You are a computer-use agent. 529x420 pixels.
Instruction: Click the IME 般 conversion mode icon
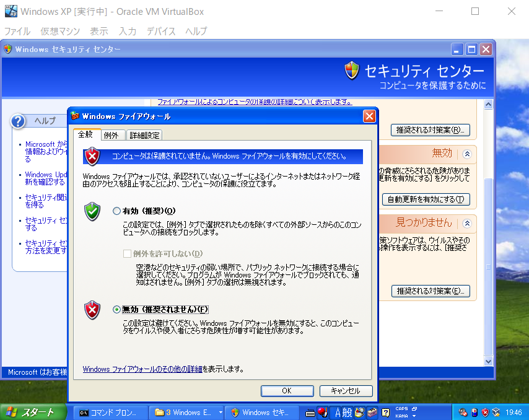[347, 412]
